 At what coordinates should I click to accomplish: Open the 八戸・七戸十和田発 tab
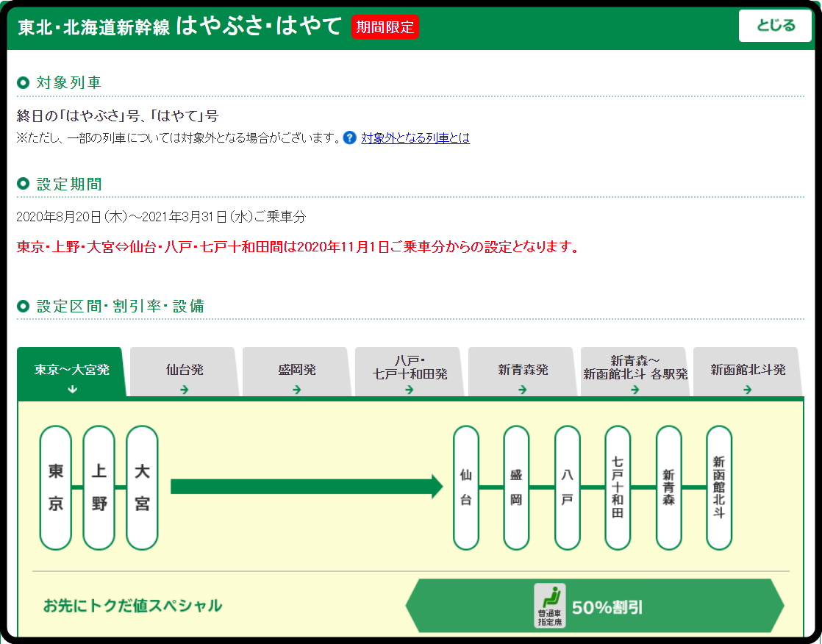coord(410,372)
